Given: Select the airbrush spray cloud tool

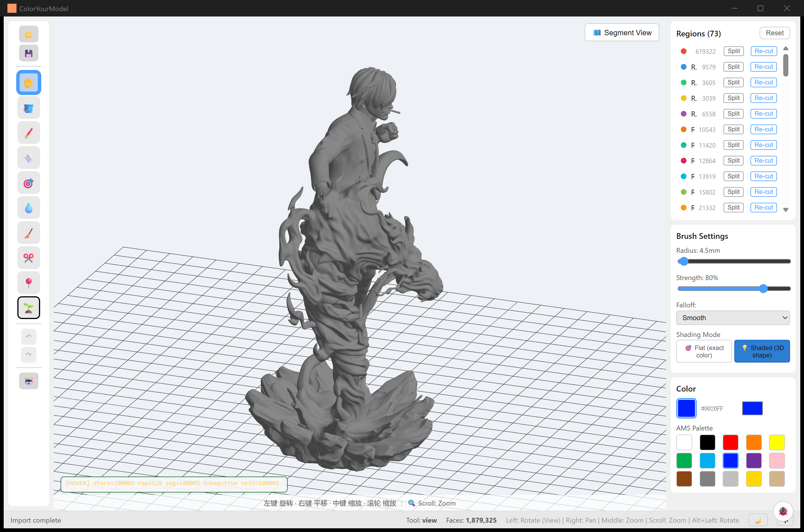Looking at the screenshot, I should 28,158.
